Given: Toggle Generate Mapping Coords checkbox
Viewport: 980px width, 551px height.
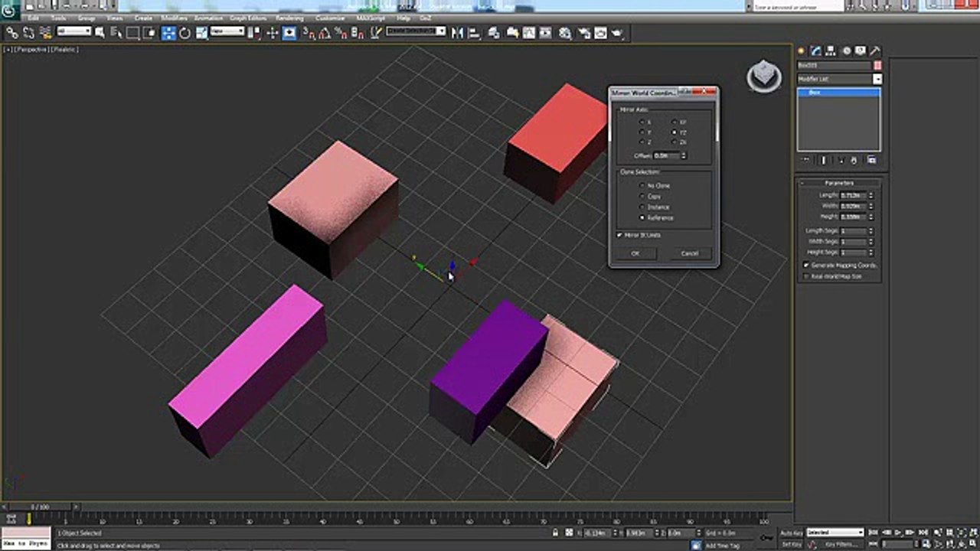Looking at the screenshot, I should click(806, 265).
